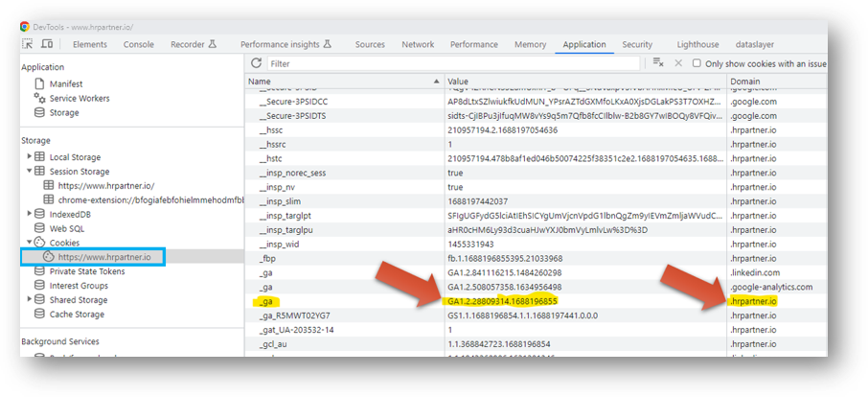Focus the cookie Filter input field
868x397 pixels.
[453, 63]
